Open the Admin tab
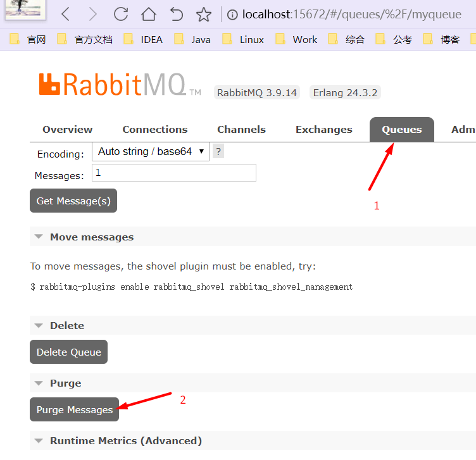 click(463, 130)
